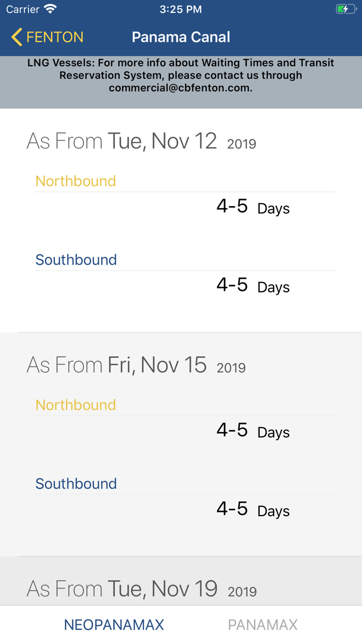Tap Northbound 4-5 Days value for Nov 12

point(253,207)
